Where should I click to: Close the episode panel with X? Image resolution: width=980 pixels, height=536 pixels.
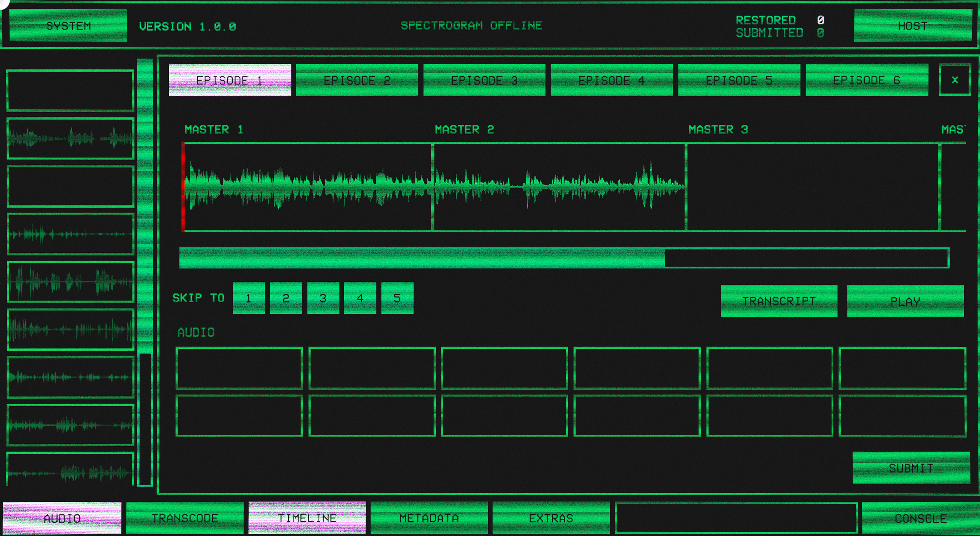pos(955,80)
